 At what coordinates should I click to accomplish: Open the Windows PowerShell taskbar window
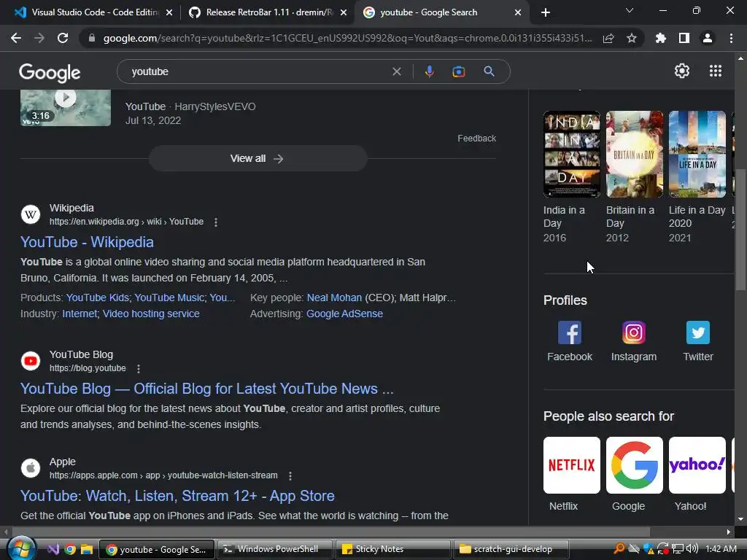tap(274, 550)
